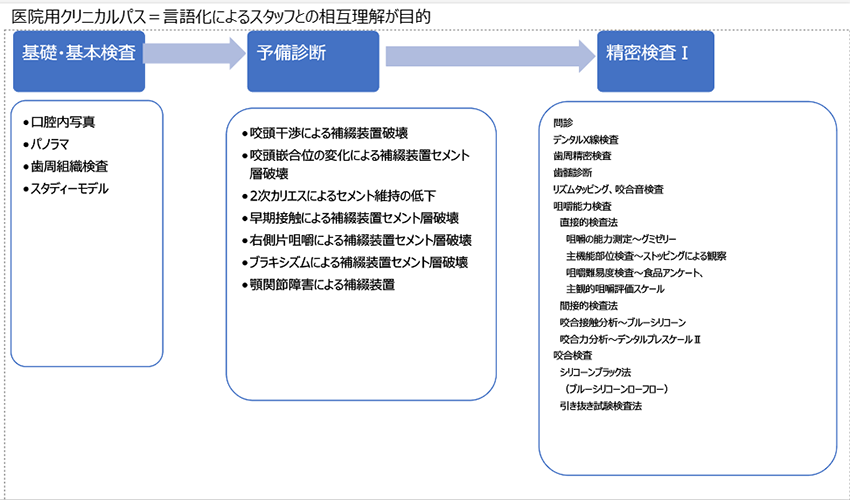Click the 咬合検査 line

pyautogui.click(x=572, y=356)
